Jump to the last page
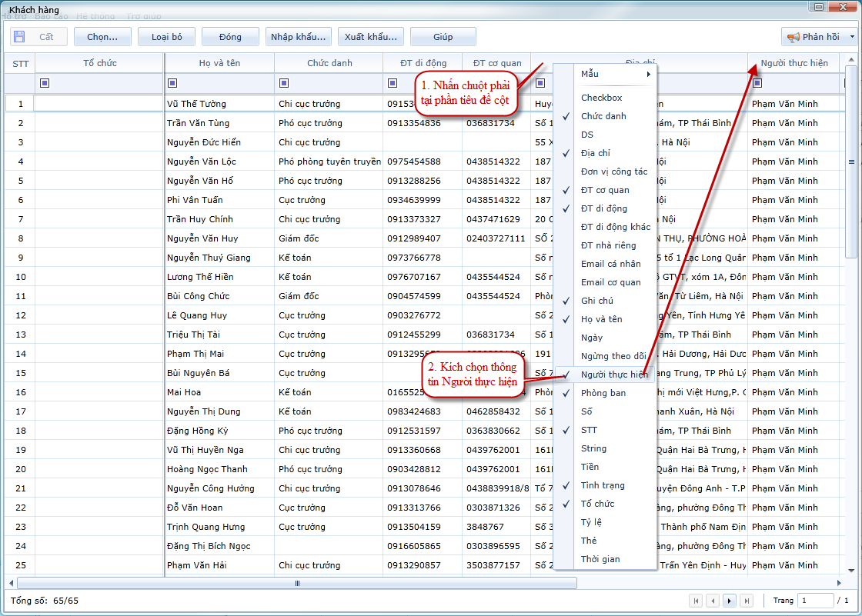The width and height of the screenshot is (862, 616). click(x=745, y=601)
